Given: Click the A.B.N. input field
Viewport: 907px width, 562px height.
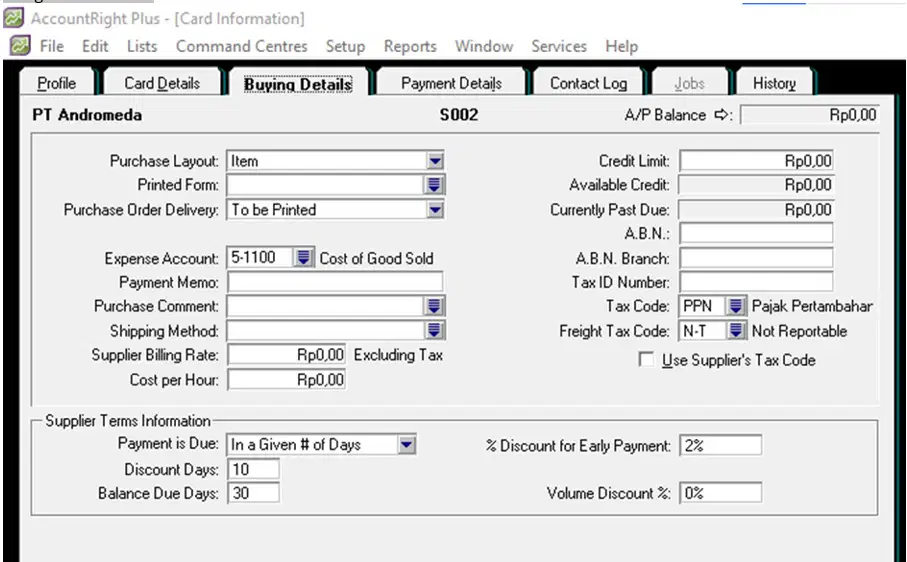Looking at the screenshot, I should (x=756, y=233).
